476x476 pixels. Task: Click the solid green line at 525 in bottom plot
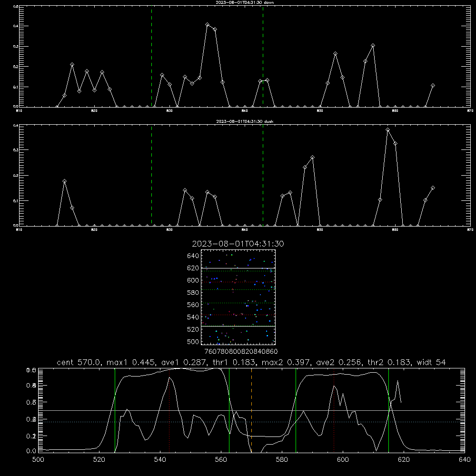point(115,410)
